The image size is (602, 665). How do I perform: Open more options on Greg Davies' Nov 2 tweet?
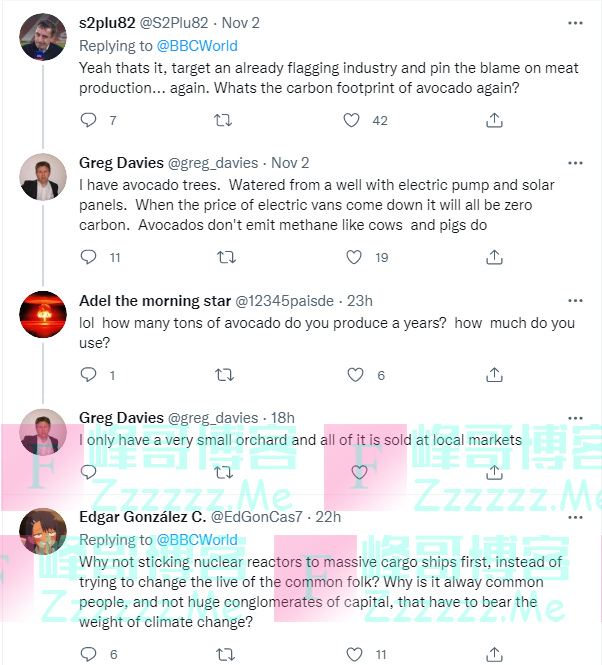(x=575, y=163)
